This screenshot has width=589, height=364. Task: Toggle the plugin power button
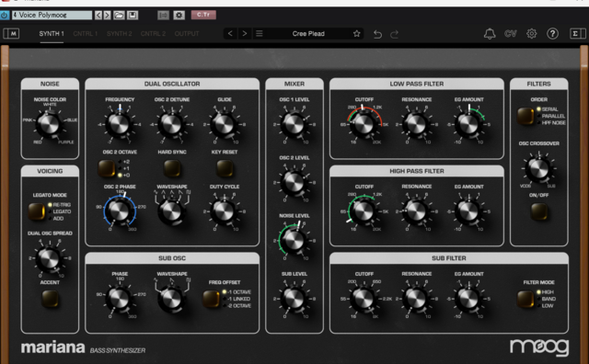(5, 15)
